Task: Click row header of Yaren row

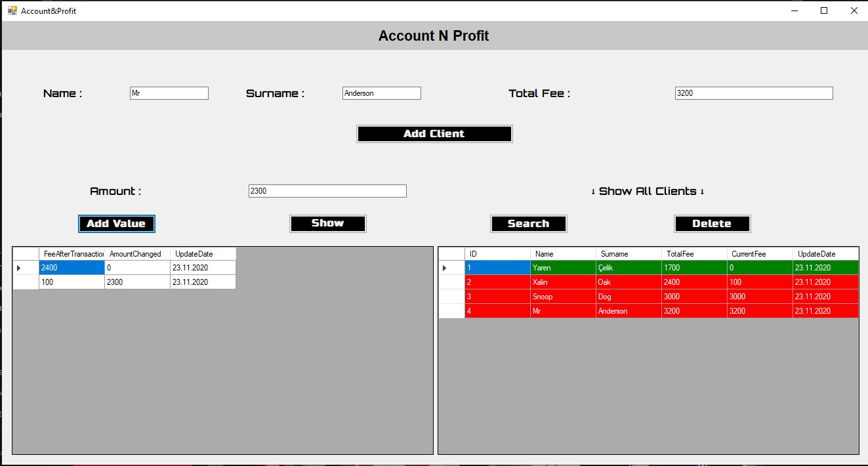Action: tap(451, 268)
